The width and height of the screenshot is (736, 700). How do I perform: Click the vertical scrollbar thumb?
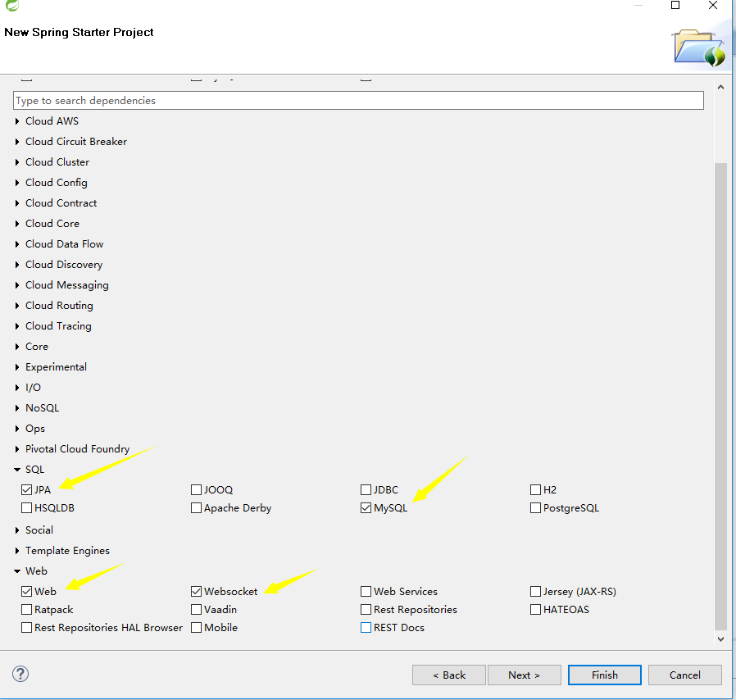[721, 396]
